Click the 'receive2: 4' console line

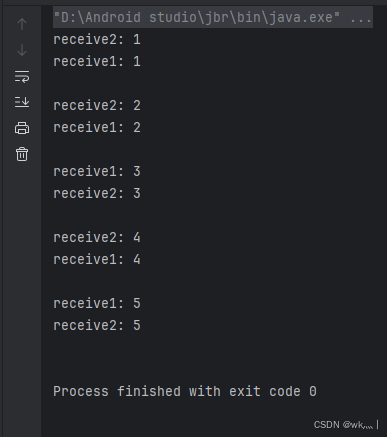(x=97, y=238)
